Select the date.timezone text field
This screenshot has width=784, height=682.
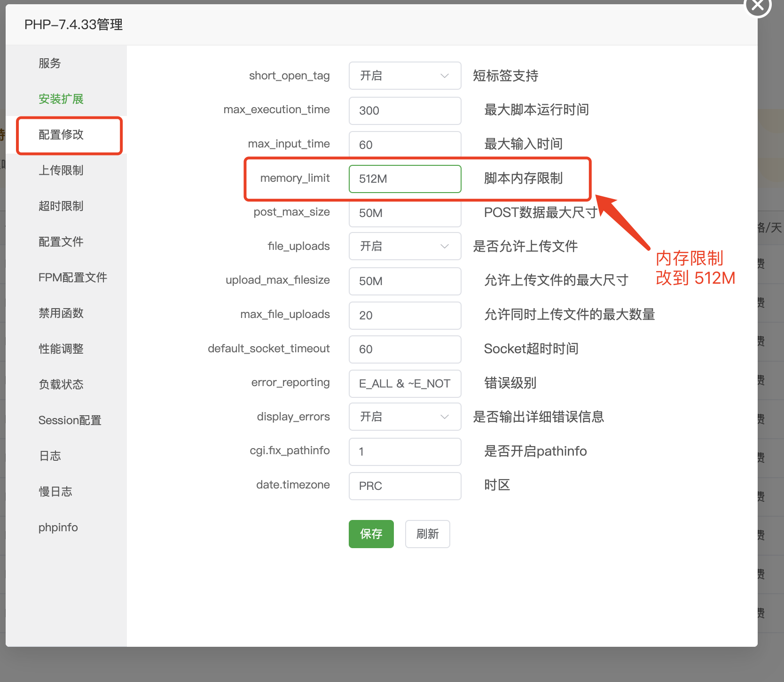(405, 486)
